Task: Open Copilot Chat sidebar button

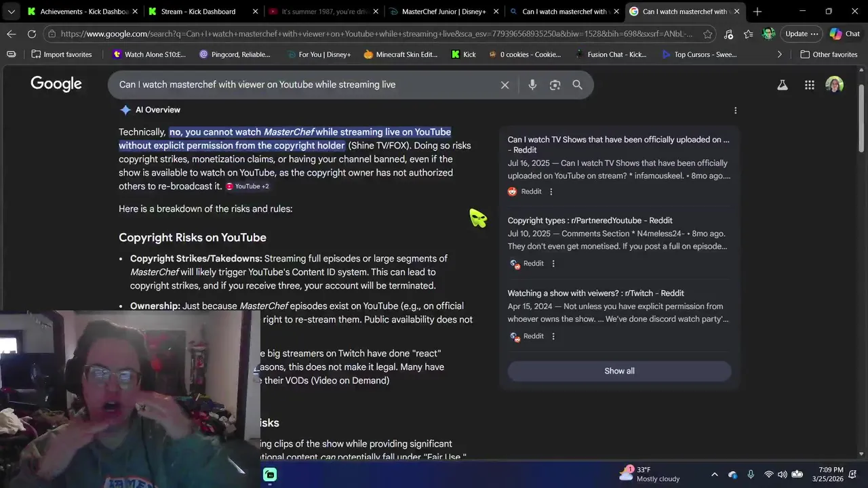Action: coord(845,34)
